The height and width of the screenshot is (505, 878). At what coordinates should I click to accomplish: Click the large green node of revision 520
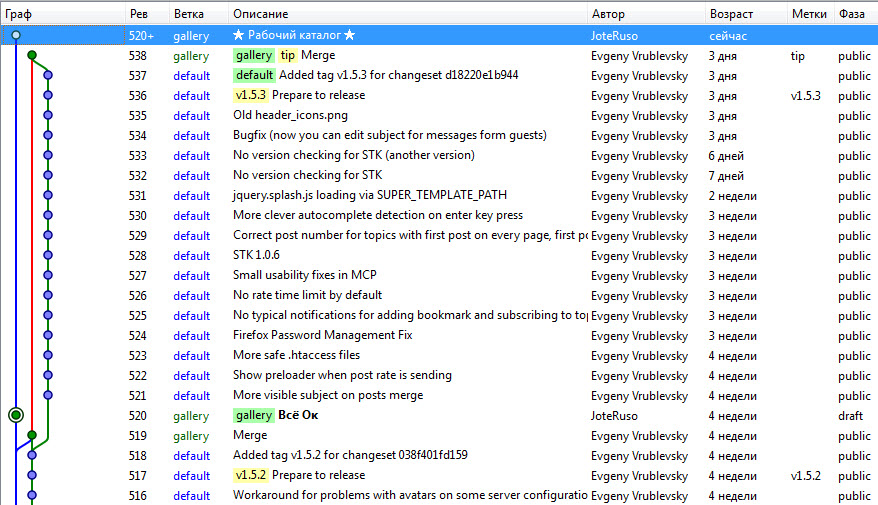(16, 415)
